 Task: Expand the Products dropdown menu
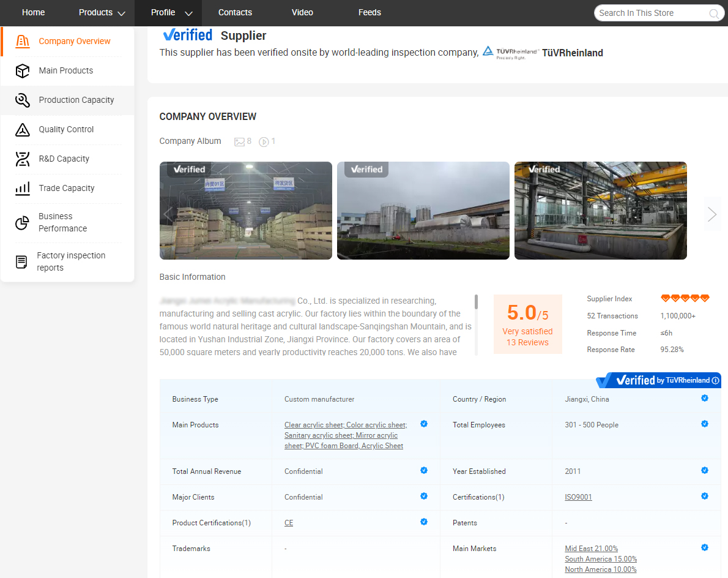(121, 13)
